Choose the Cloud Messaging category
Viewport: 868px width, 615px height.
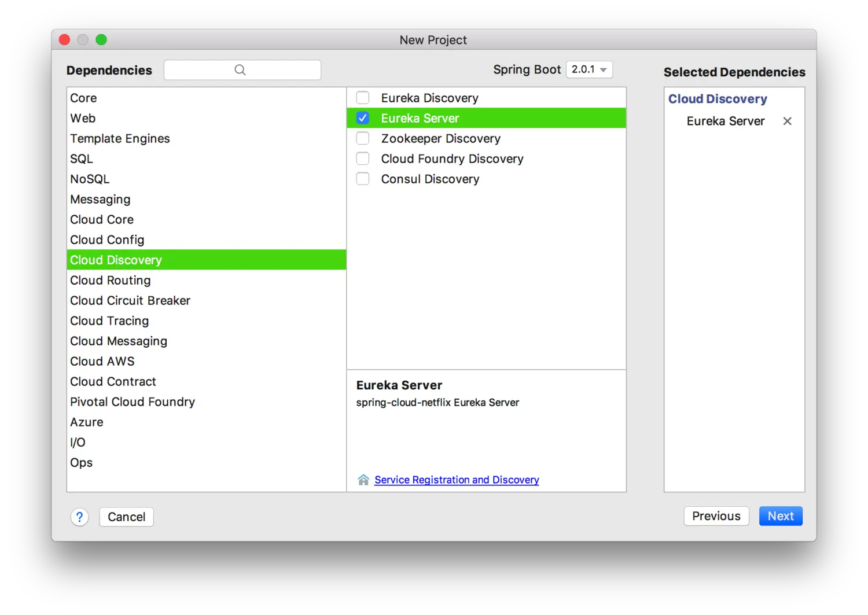tap(207, 341)
